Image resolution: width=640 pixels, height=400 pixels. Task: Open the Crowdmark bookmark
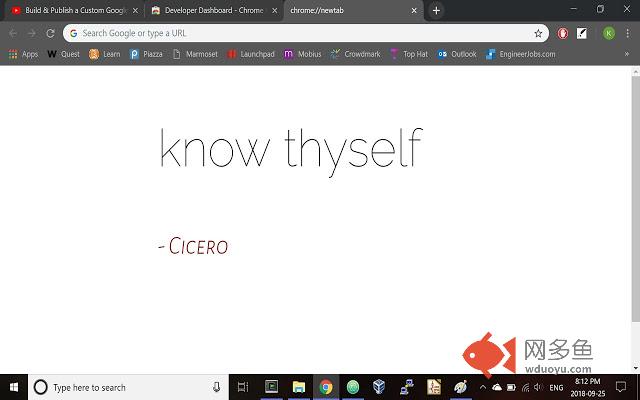(x=355, y=54)
